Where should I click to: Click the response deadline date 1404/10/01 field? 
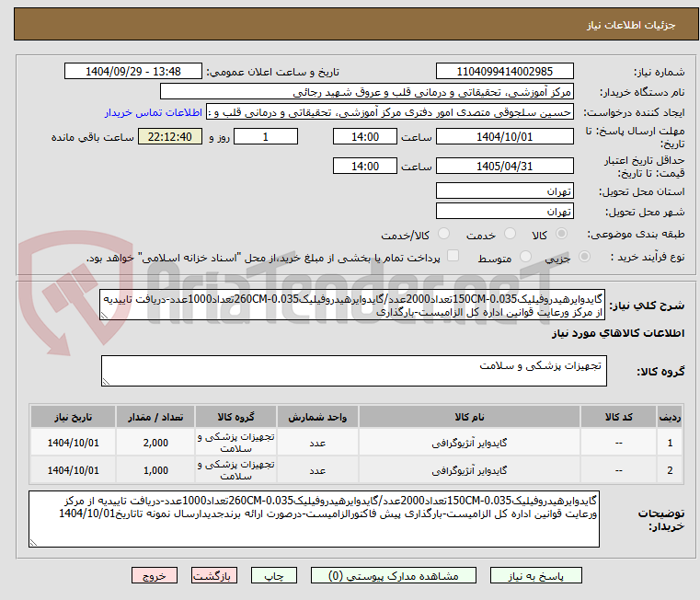point(504,136)
